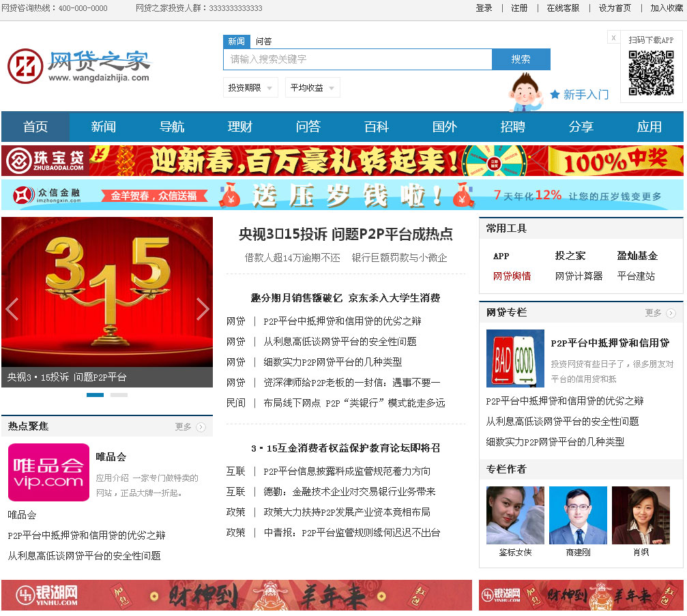Open 布局线下网点 P2P类银行 article
Viewport: 687px width, 616px height.
tap(354, 403)
